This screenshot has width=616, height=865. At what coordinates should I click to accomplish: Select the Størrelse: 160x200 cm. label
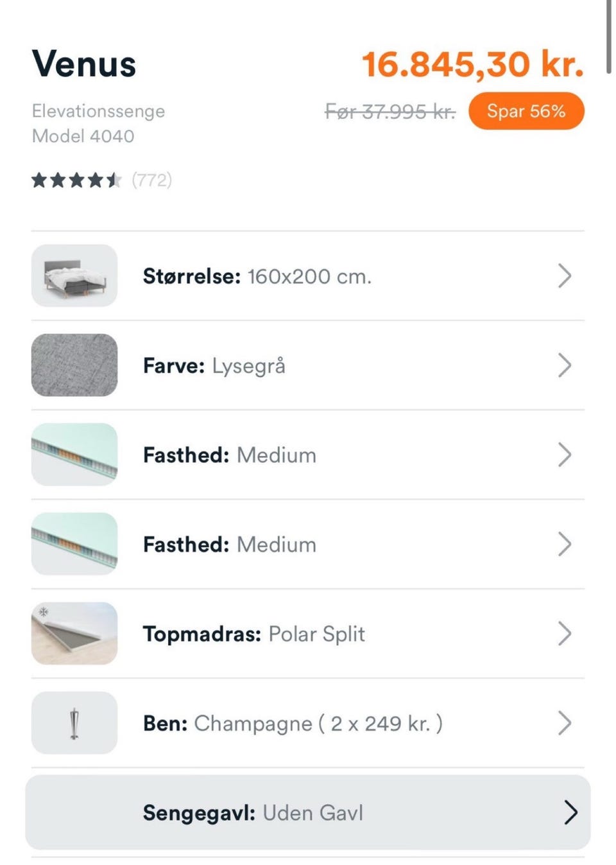(257, 276)
